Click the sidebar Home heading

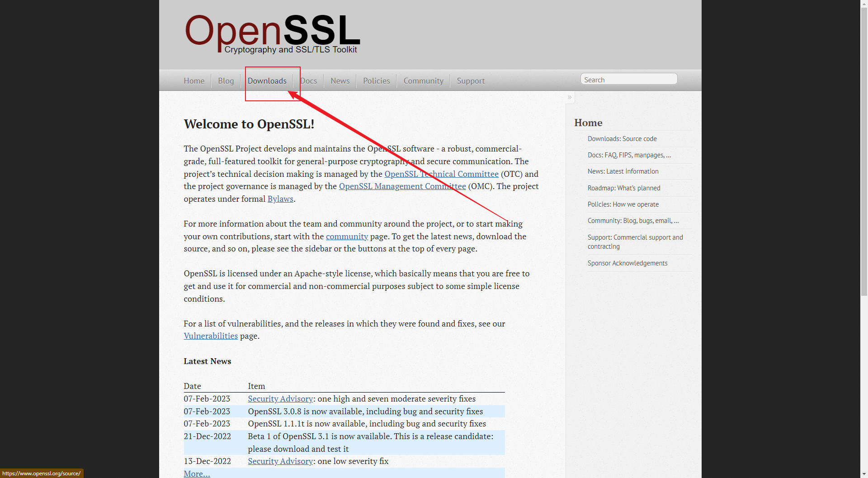(x=588, y=123)
